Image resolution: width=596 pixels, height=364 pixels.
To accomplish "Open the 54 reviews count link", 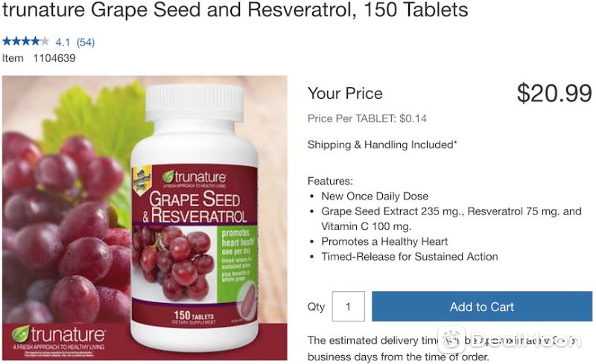I will pyautogui.click(x=86, y=42).
